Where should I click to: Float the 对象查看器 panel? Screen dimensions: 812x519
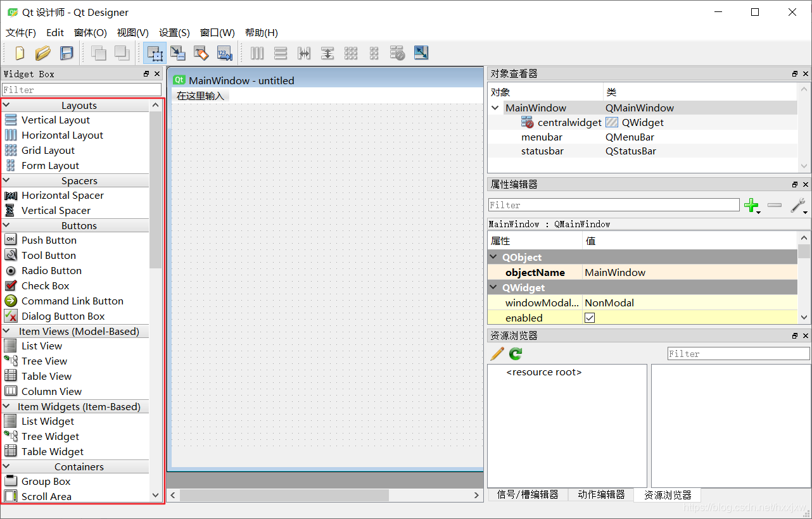click(x=795, y=74)
